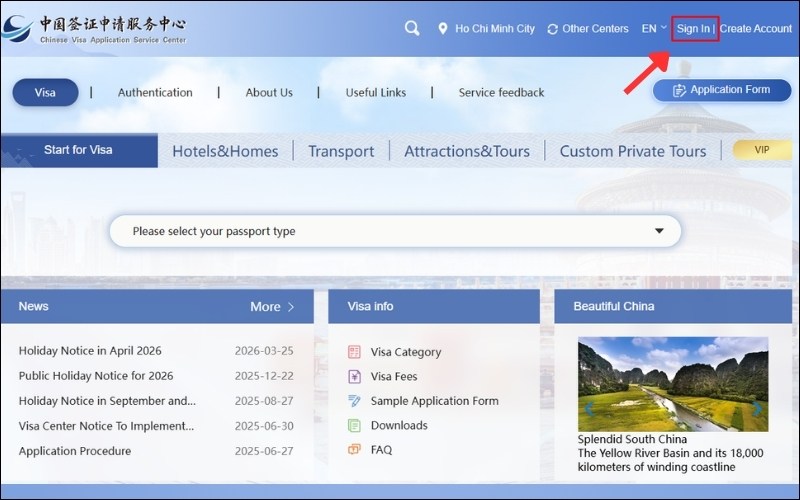Open Visa Center Notice To Implement item
This screenshot has height=500, width=800.
point(106,426)
